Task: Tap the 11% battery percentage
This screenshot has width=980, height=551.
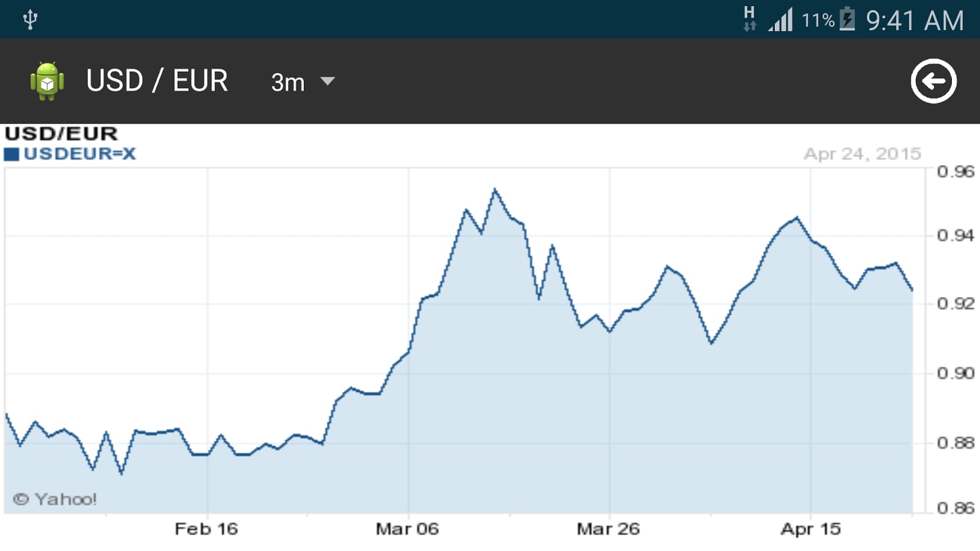Action: (818, 21)
